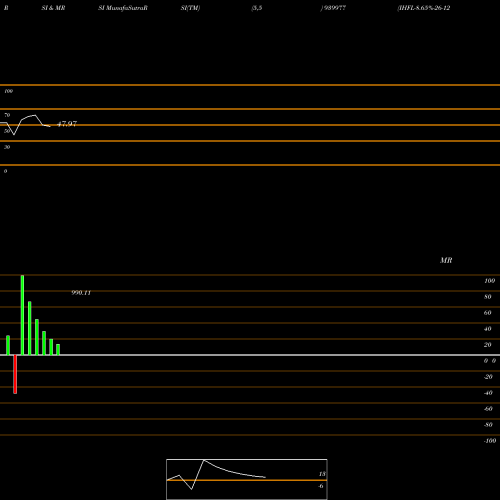Click the RSI value label 47.97
The height and width of the screenshot is (500, 500).
coord(67,124)
